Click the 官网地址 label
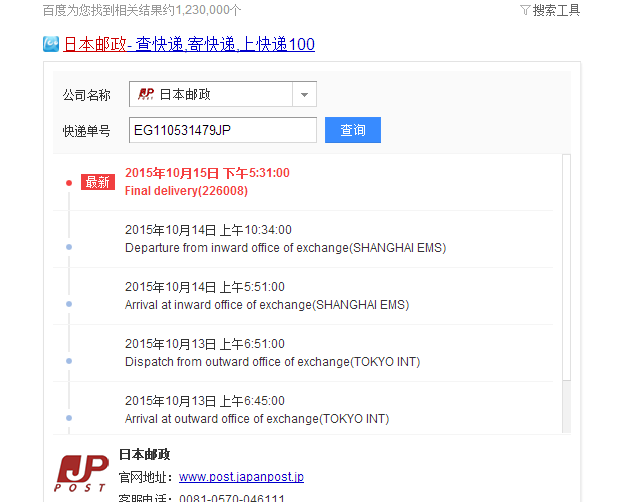This screenshot has width=639, height=502. click(x=148, y=477)
